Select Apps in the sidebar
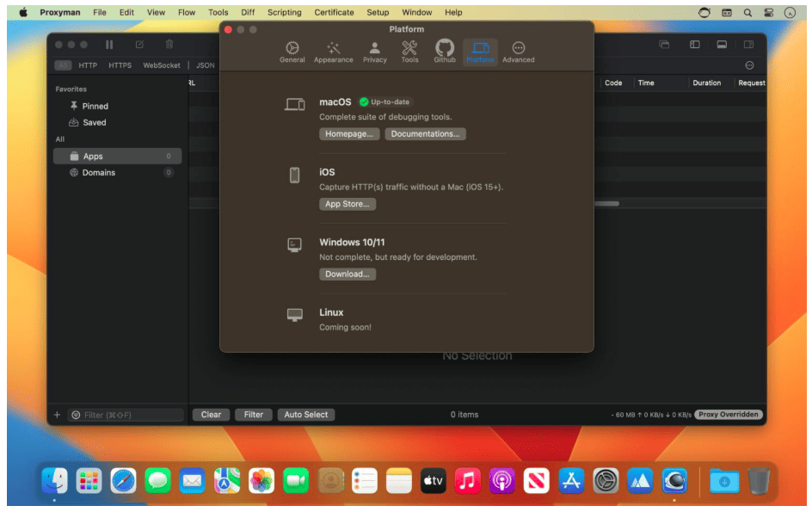 click(117, 156)
